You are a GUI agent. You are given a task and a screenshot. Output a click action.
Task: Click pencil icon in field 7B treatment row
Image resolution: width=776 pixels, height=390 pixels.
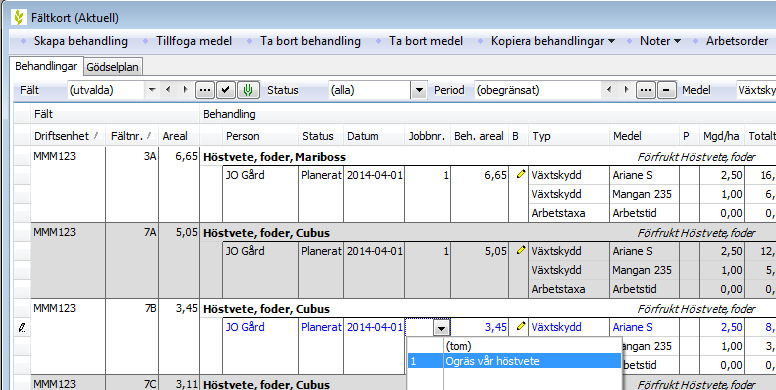(x=520, y=326)
